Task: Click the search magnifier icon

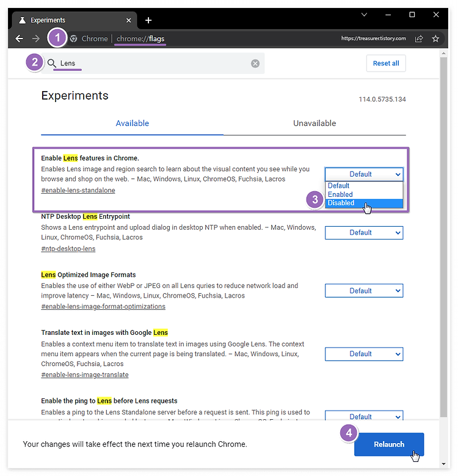Action: pyautogui.click(x=52, y=63)
